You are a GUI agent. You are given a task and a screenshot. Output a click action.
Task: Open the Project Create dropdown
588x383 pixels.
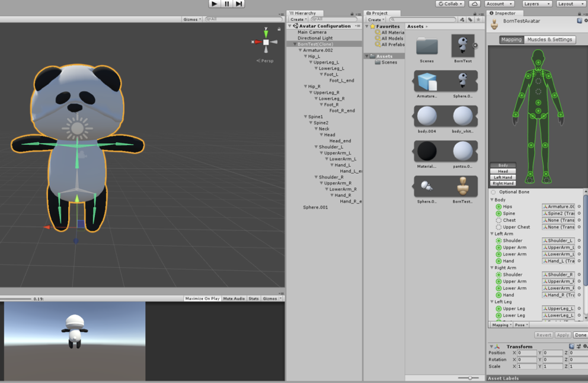tap(376, 20)
